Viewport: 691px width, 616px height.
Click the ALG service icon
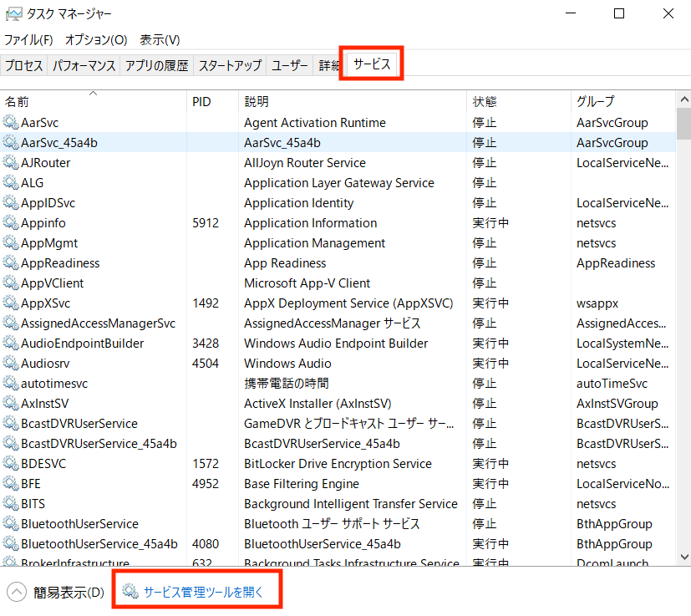[12, 182]
